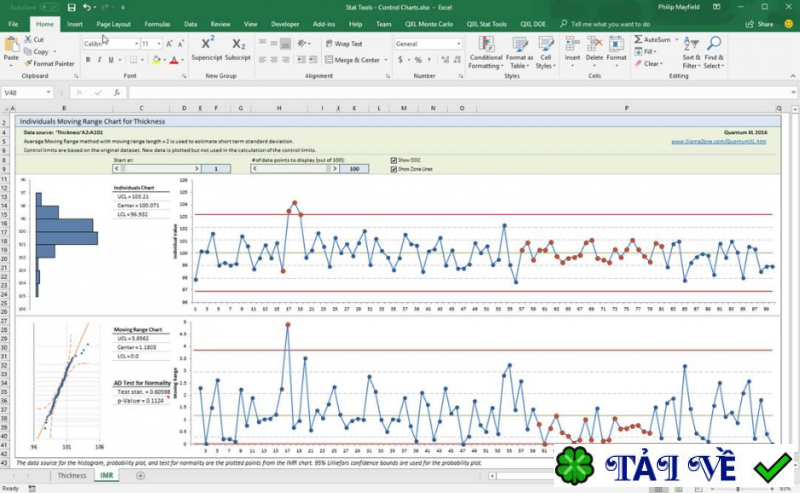The height and width of the screenshot is (493, 800).
Task: Open Find & Select magnifier icon
Action: [x=714, y=44]
